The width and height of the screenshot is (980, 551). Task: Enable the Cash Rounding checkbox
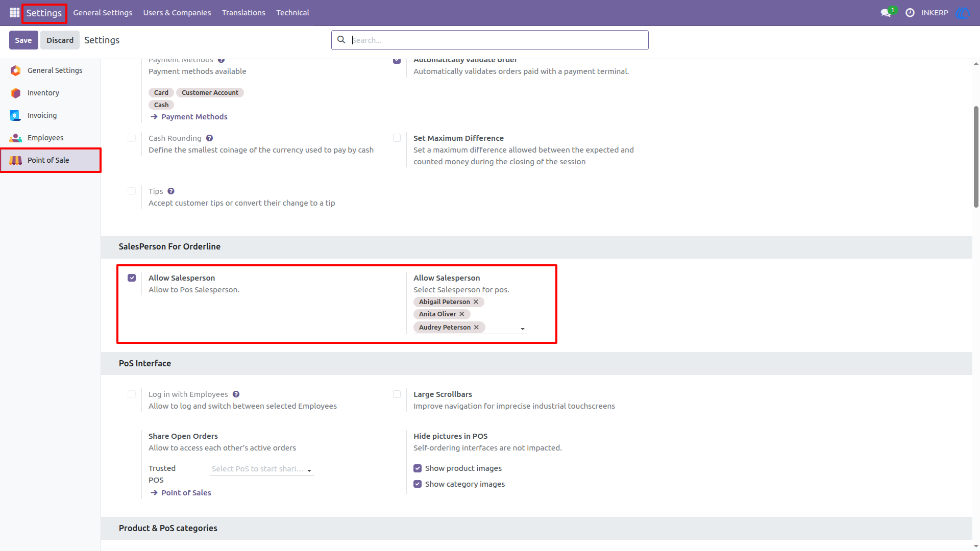(132, 138)
